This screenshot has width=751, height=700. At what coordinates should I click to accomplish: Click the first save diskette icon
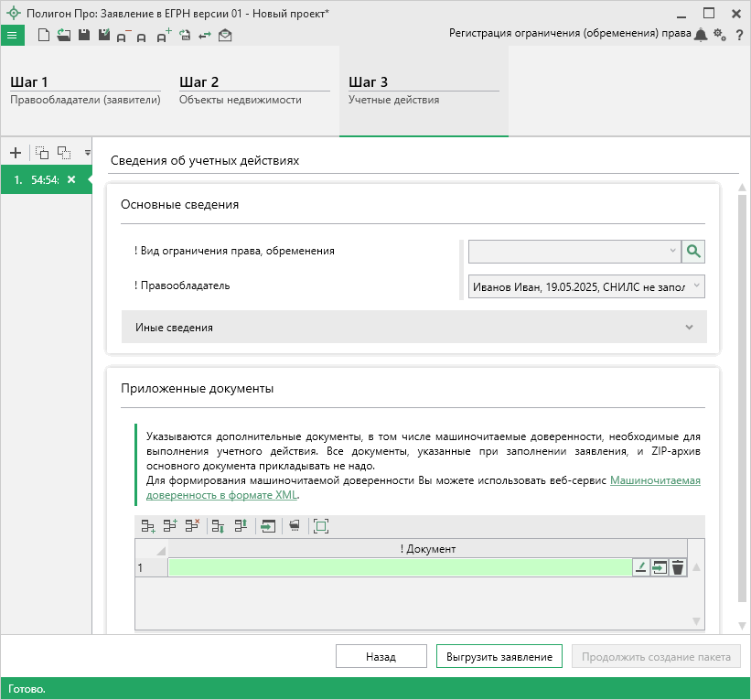coord(84,35)
